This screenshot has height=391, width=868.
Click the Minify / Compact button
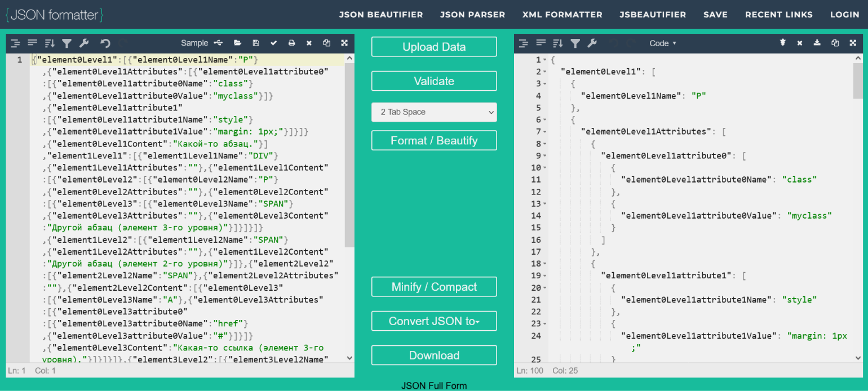click(434, 287)
